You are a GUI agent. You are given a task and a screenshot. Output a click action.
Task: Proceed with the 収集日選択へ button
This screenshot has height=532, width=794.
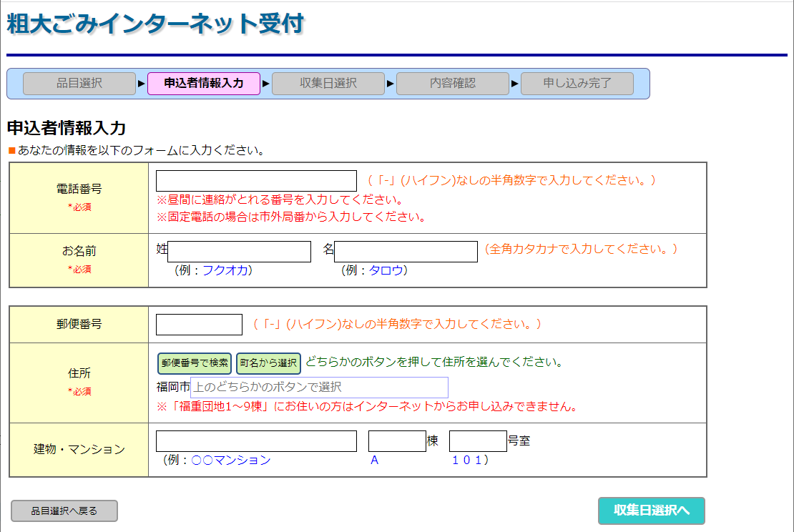(x=651, y=511)
